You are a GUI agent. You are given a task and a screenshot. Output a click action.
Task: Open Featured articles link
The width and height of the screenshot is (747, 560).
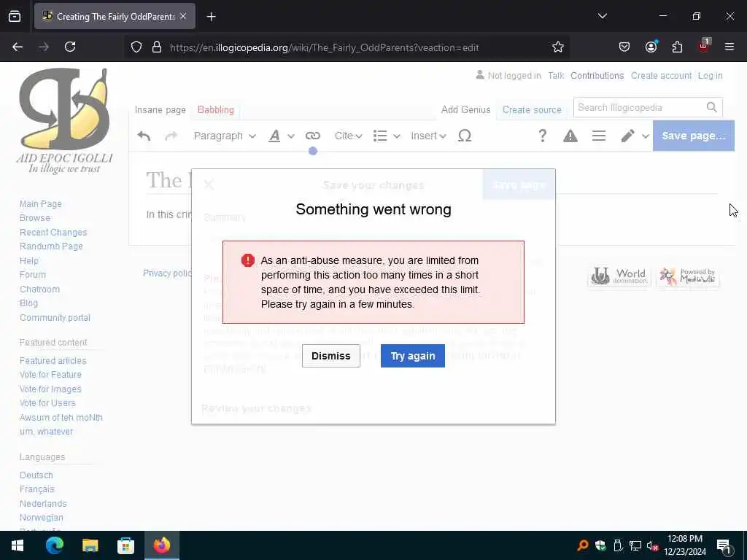[x=53, y=361]
